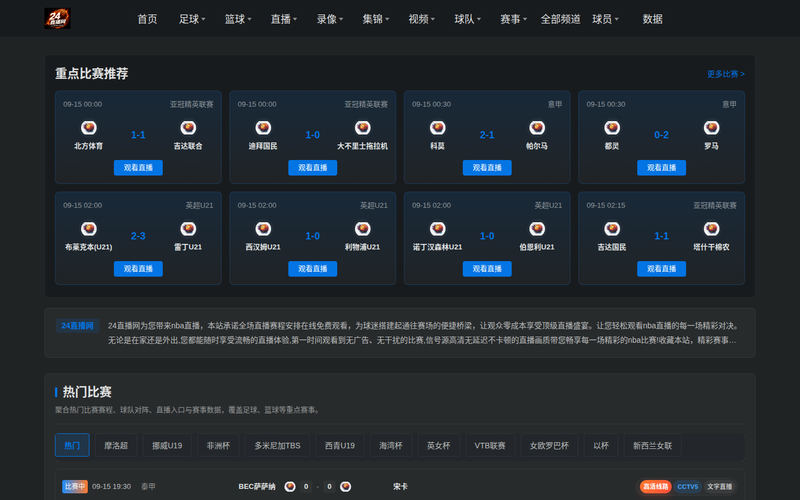Select the 热门 tab
The image size is (800, 500).
(72, 445)
